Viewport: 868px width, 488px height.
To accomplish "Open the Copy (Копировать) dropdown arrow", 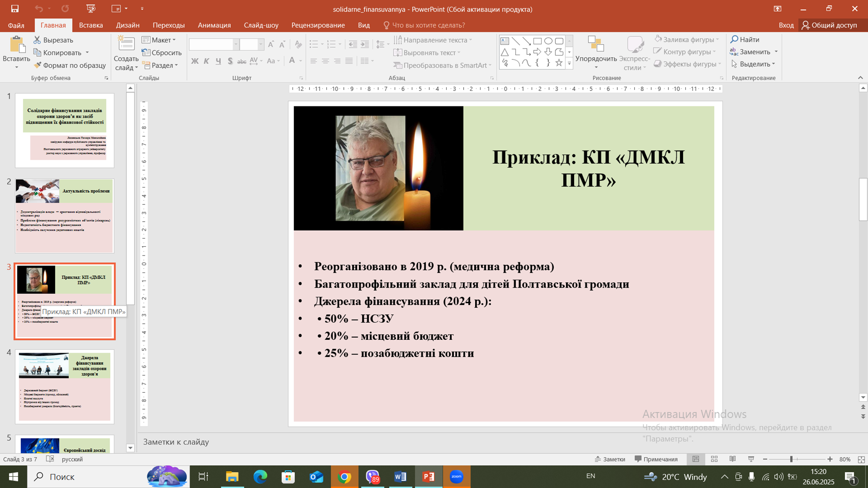I will [x=87, y=53].
